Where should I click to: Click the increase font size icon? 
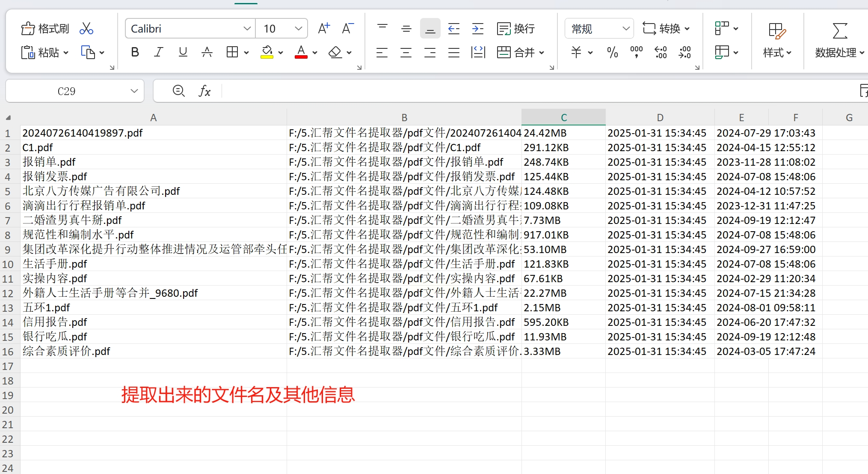(x=324, y=29)
